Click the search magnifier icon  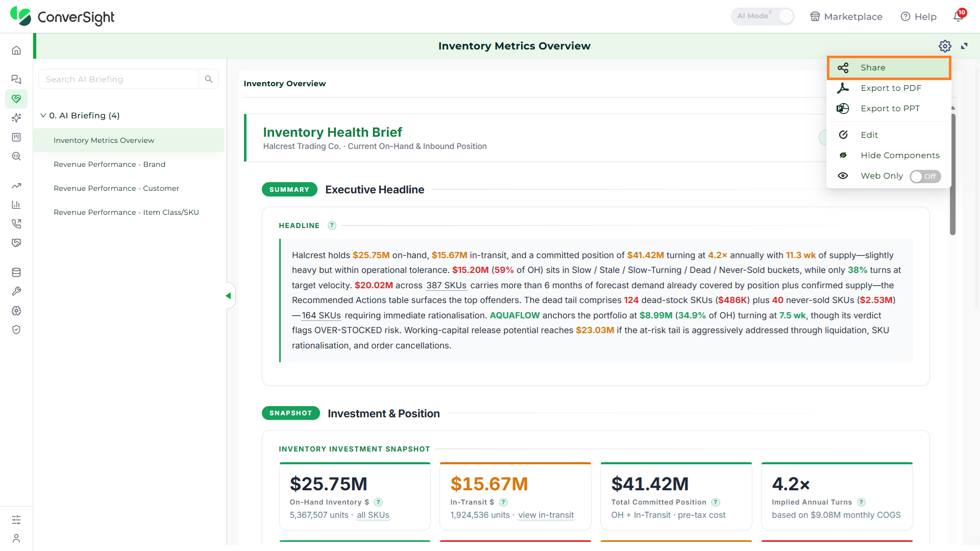[209, 79]
